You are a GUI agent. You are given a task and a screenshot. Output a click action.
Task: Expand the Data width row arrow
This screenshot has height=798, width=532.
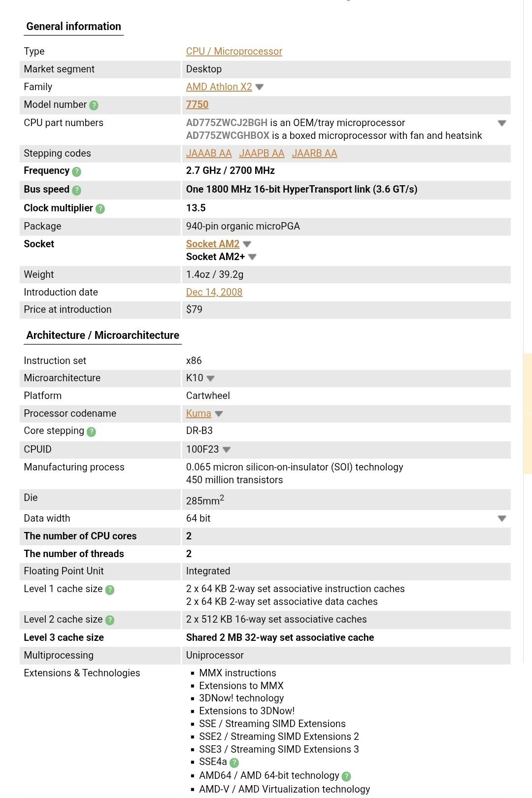(x=502, y=519)
